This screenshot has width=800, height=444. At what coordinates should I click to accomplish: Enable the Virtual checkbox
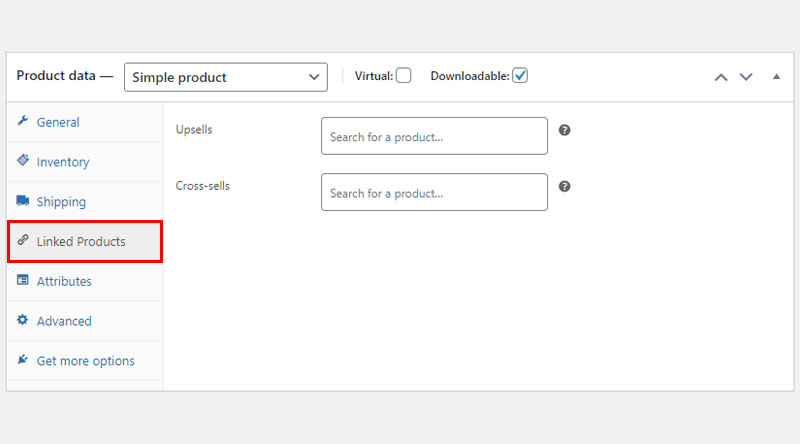[x=404, y=76]
